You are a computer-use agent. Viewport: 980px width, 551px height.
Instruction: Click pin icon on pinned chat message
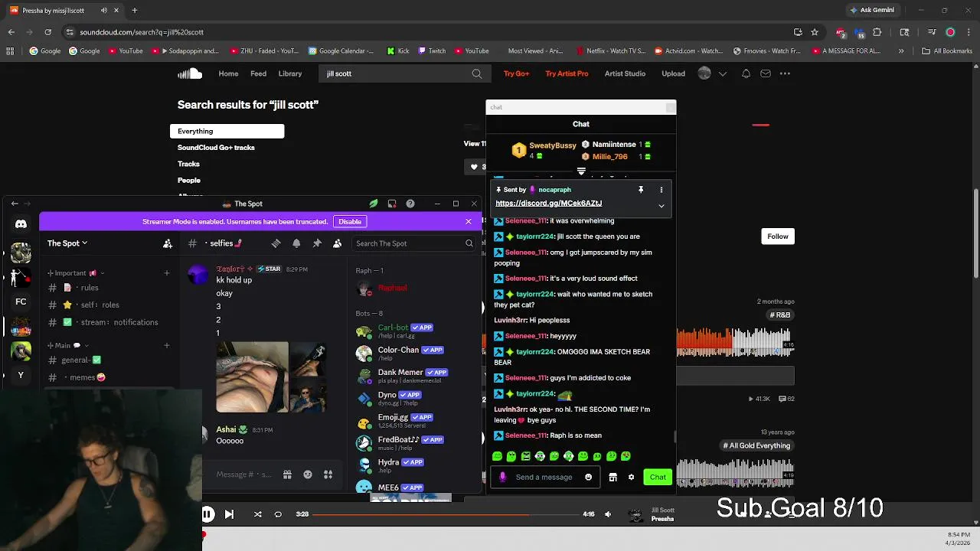coord(641,190)
